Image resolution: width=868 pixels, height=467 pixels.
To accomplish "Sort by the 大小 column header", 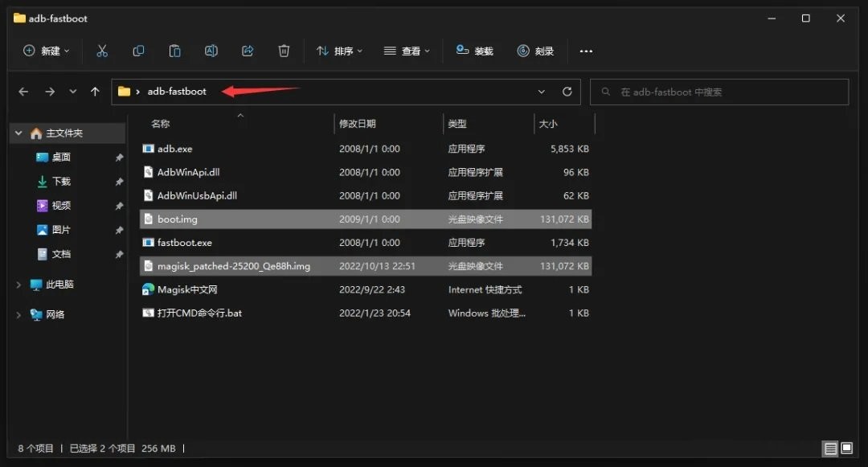I will tap(548, 124).
